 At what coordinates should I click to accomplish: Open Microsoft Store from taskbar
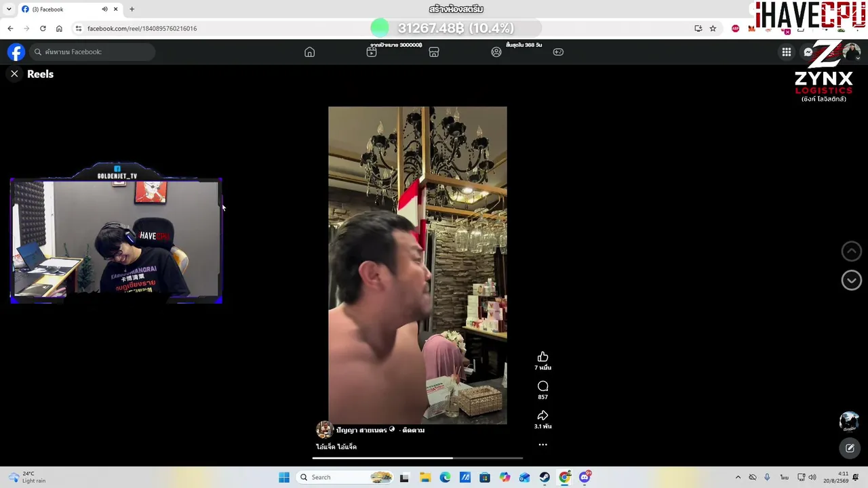485,477
